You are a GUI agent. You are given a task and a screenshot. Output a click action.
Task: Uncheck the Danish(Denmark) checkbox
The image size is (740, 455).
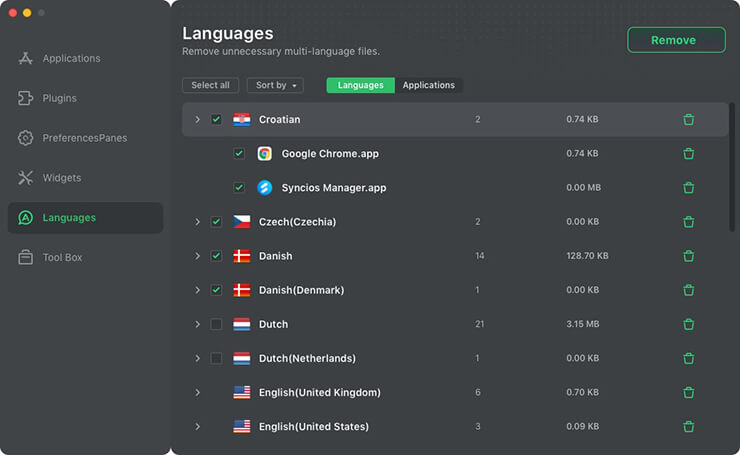[x=216, y=290]
